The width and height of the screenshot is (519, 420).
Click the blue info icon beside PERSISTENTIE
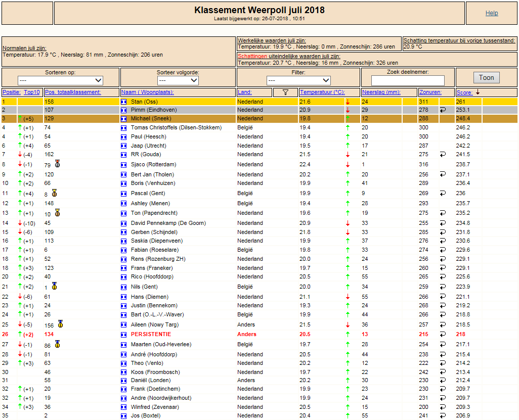click(124, 335)
